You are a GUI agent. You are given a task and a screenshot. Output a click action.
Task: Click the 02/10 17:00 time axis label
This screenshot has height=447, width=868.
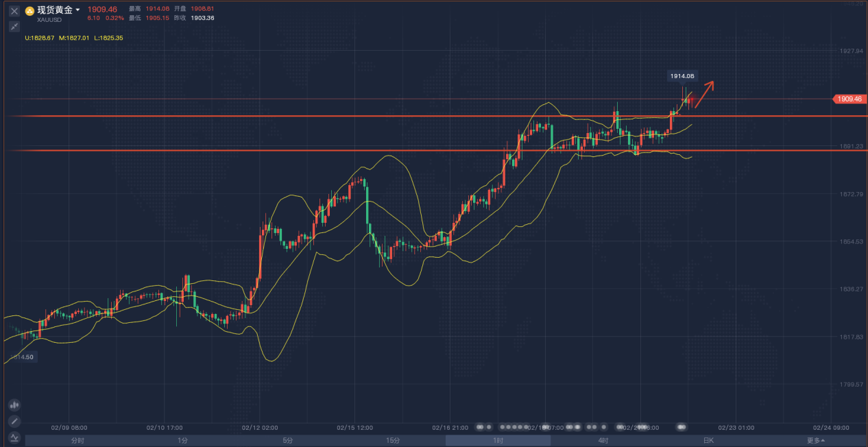165,427
